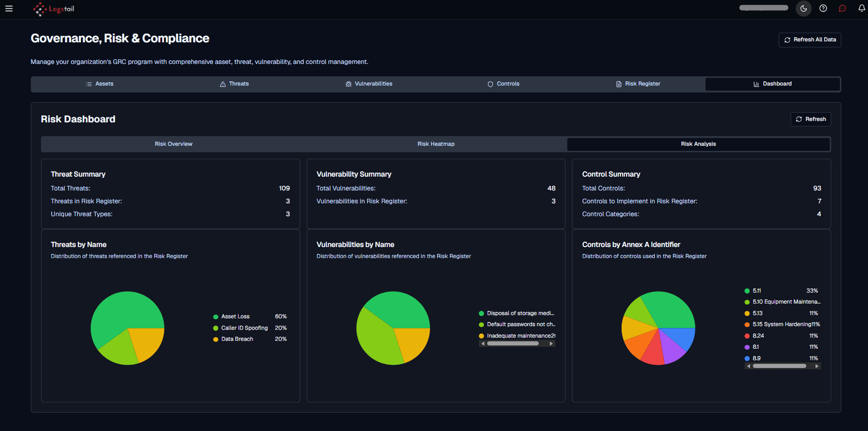Click the Caller ID Spoofing legend entry

250,328
